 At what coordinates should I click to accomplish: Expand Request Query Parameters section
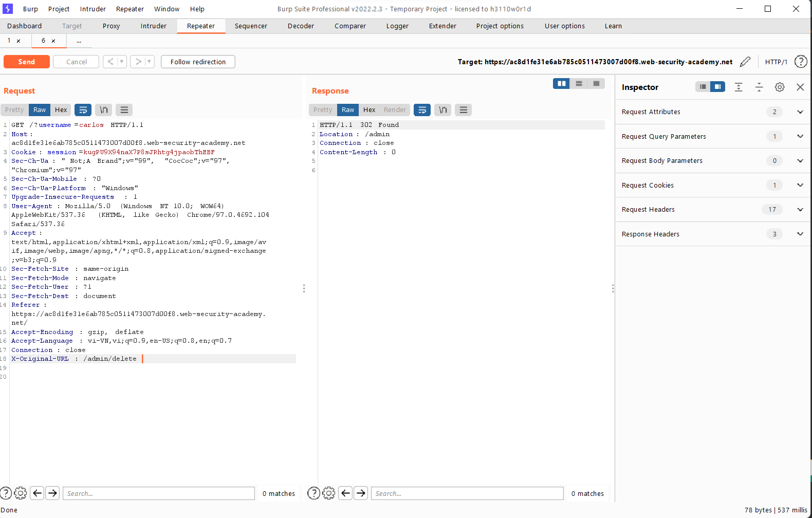[x=800, y=136]
